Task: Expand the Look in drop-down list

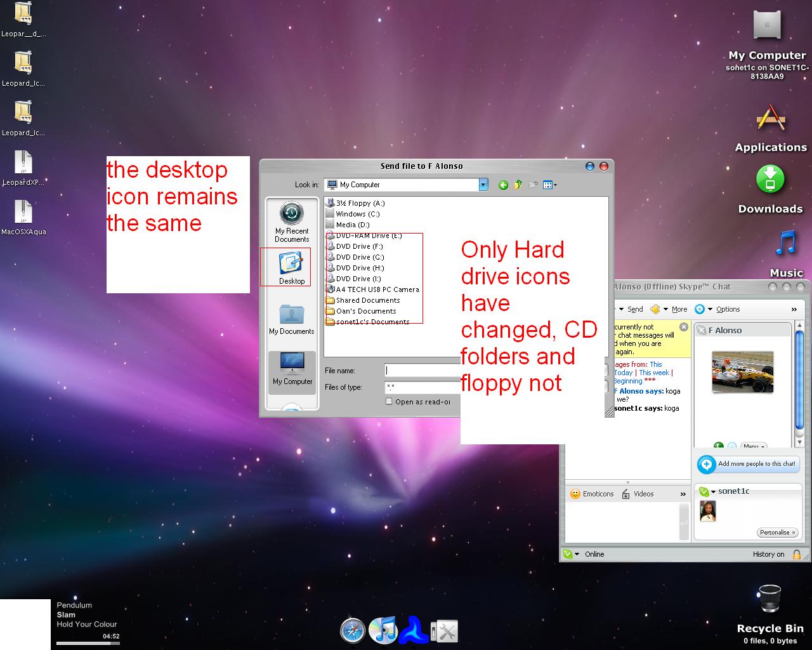Action: pyautogui.click(x=483, y=185)
